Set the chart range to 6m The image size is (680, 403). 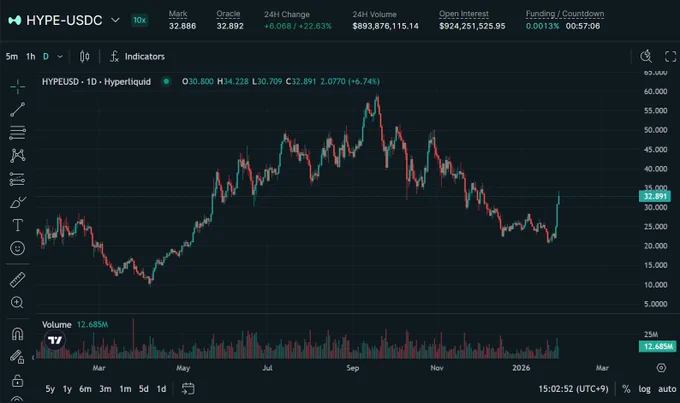pyautogui.click(x=85, y=389)
